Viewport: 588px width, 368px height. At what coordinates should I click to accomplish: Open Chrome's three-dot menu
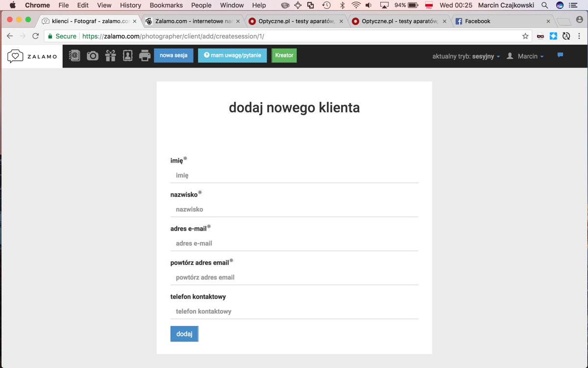pyautogui.click(x=579, y=36)
